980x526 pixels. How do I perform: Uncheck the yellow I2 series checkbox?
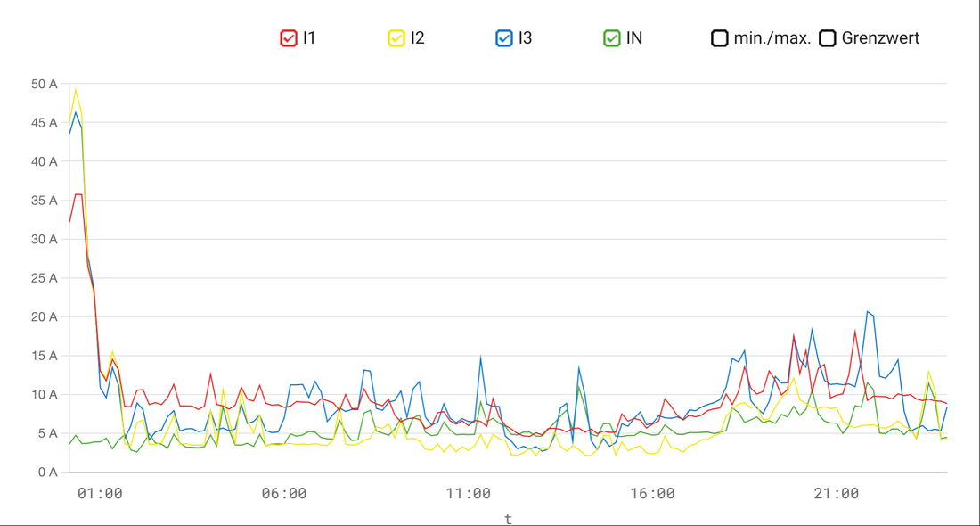tap(396, 38)
